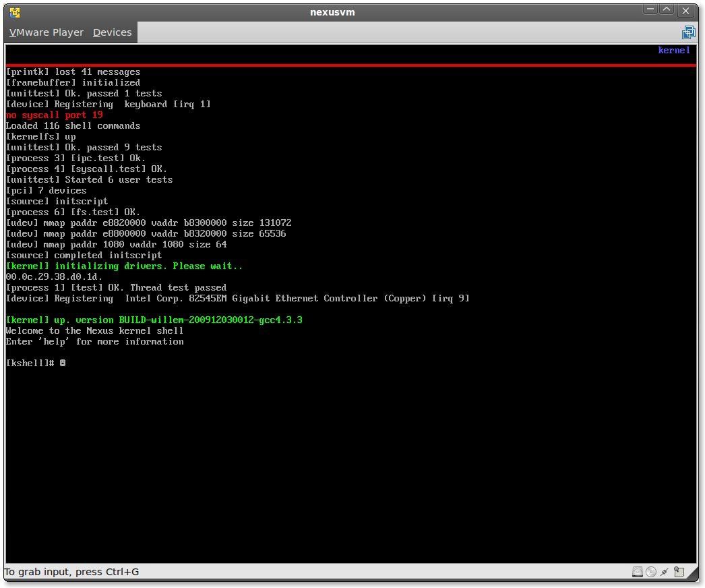Viewport: 705px width, 588px height.
Task: Click the cursor after the [kshell]# prompt
Action: [63, 363]
